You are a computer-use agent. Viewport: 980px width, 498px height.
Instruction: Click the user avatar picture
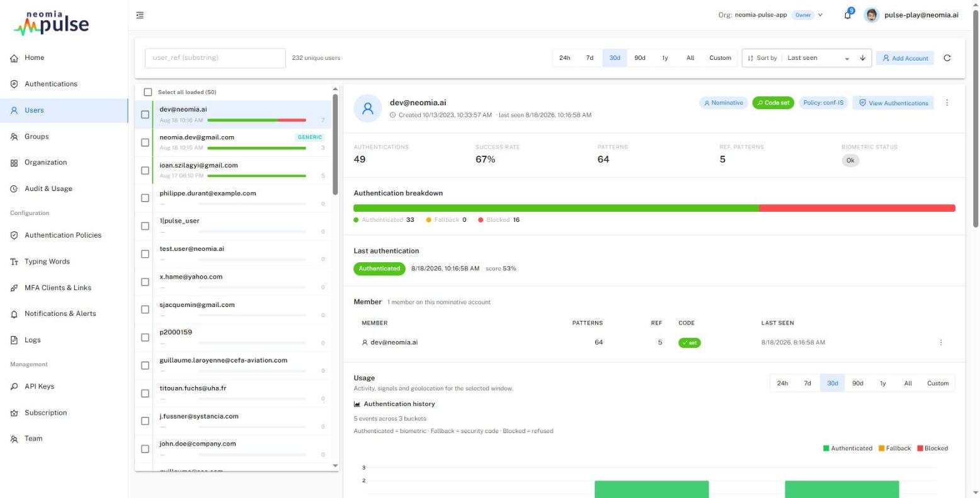click(872, 15)
